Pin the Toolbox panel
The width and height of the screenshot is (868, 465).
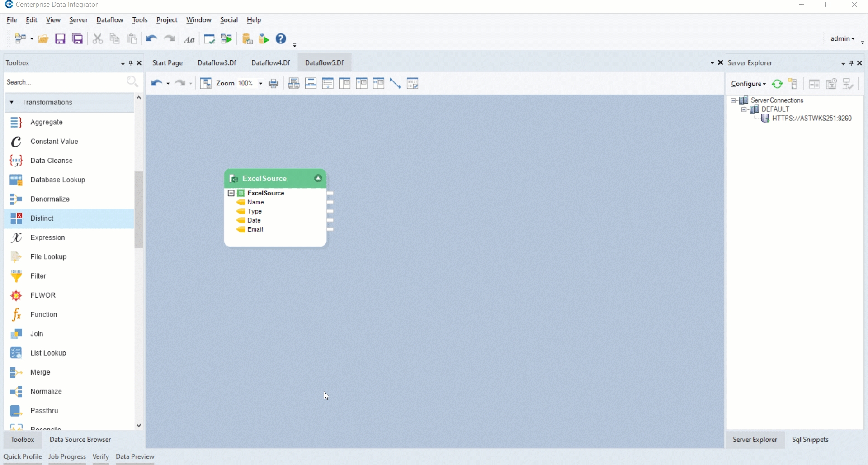click(131, 63)
